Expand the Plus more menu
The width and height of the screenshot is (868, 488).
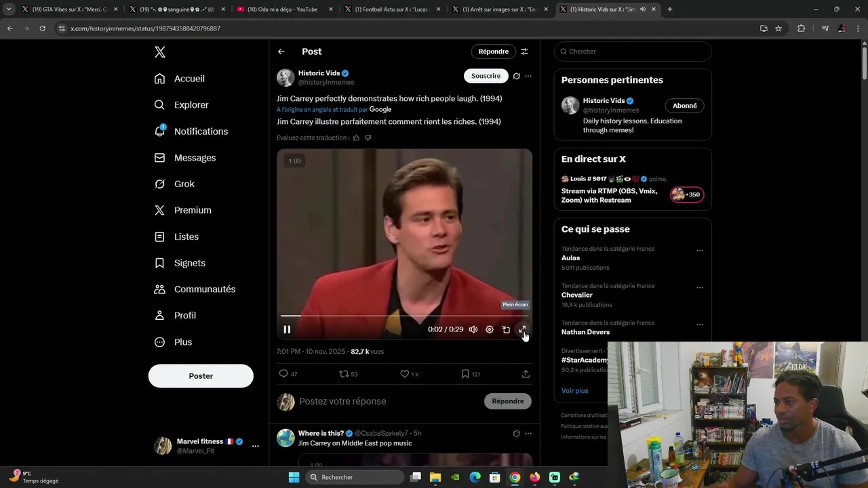pyautogui.click(x=173, y=342)
